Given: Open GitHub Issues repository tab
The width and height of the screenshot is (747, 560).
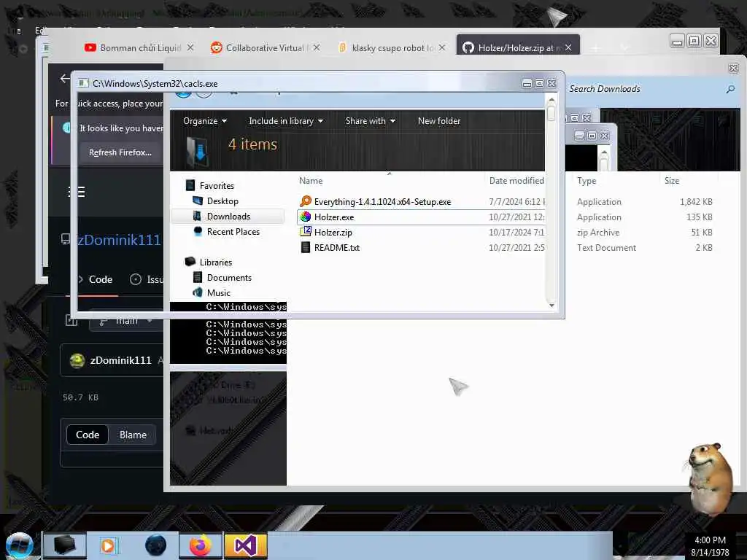Looking at the screenshot, I should [147, 279].
